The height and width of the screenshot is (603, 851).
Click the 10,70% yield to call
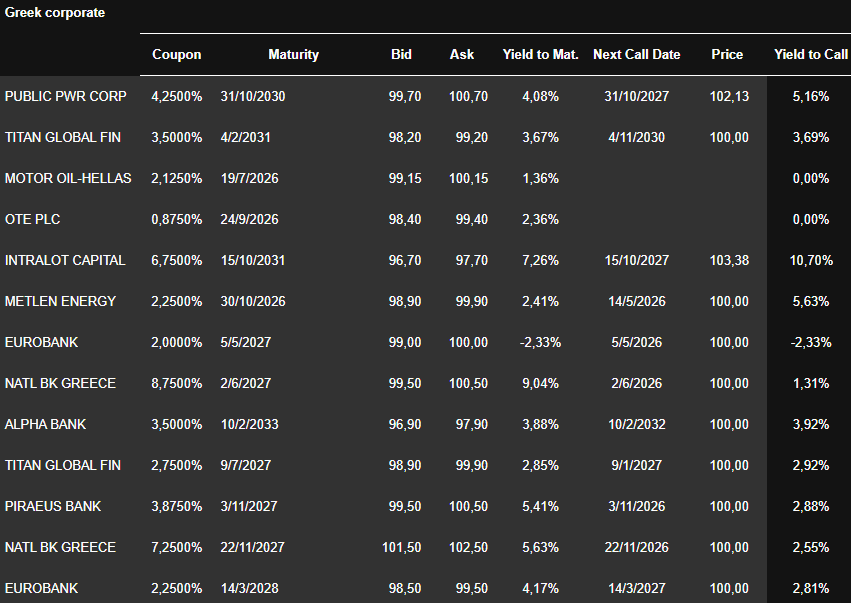811,260
